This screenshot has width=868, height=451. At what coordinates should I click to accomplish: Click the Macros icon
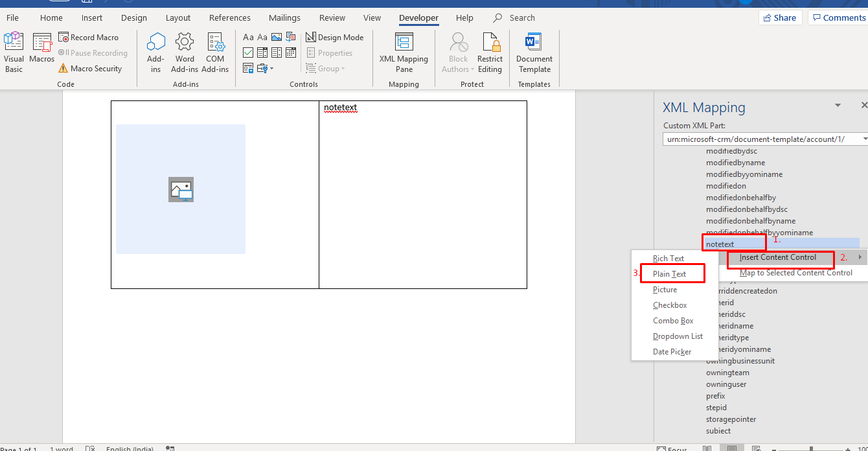click(x=42, y=49)
